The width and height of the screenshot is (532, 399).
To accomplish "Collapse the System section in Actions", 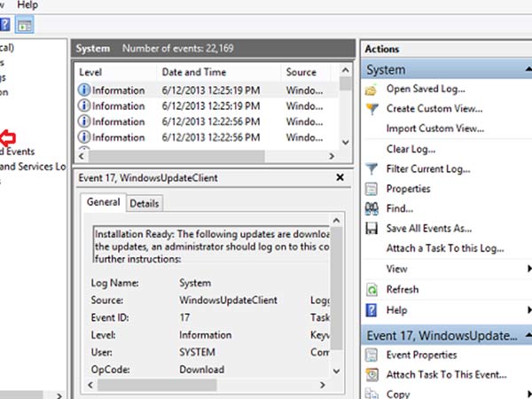I will 528,69.
